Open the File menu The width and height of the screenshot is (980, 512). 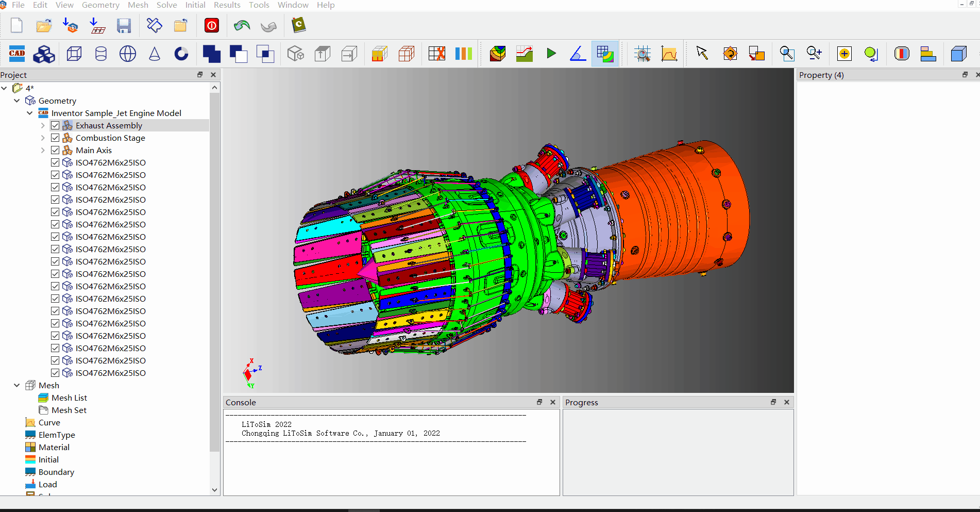[x=18, y=5]
